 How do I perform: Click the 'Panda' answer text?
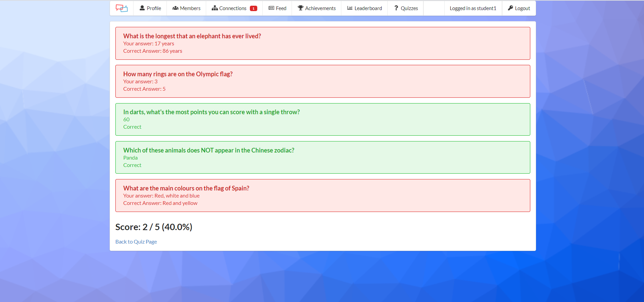click(130, 158)
